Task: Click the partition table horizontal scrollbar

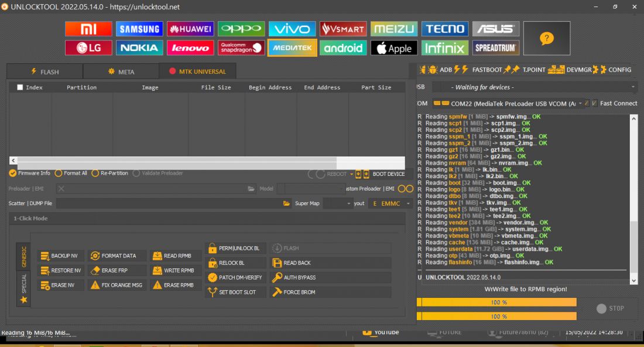Action: pos(207,161)
